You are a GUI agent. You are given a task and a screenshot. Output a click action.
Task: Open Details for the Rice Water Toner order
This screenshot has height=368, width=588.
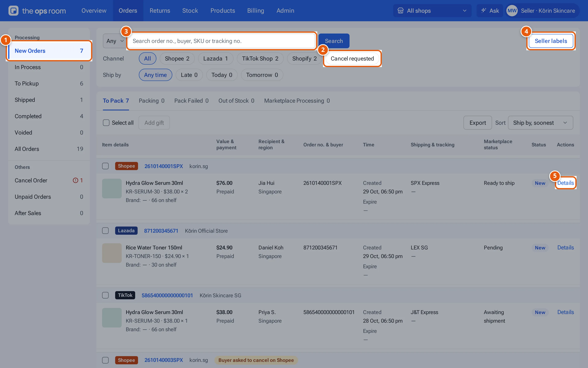point(565,248)
